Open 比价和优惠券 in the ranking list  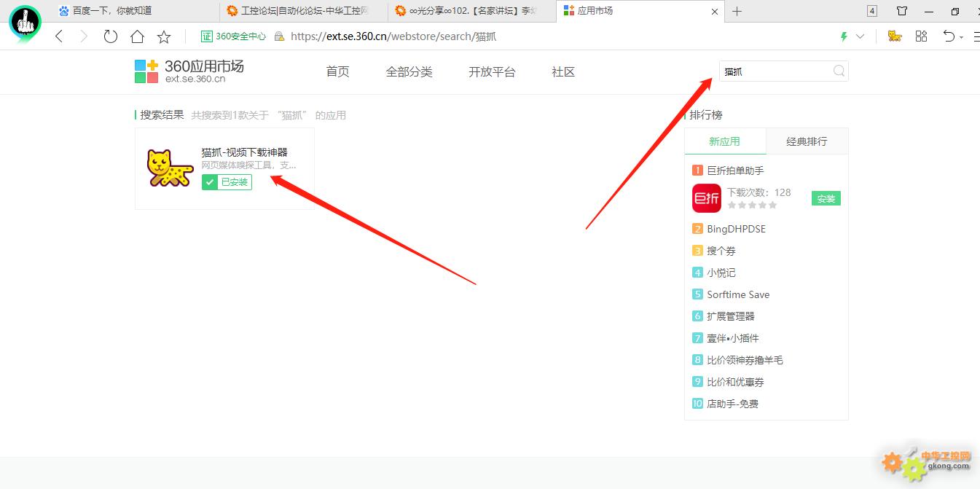click(735, 382)
